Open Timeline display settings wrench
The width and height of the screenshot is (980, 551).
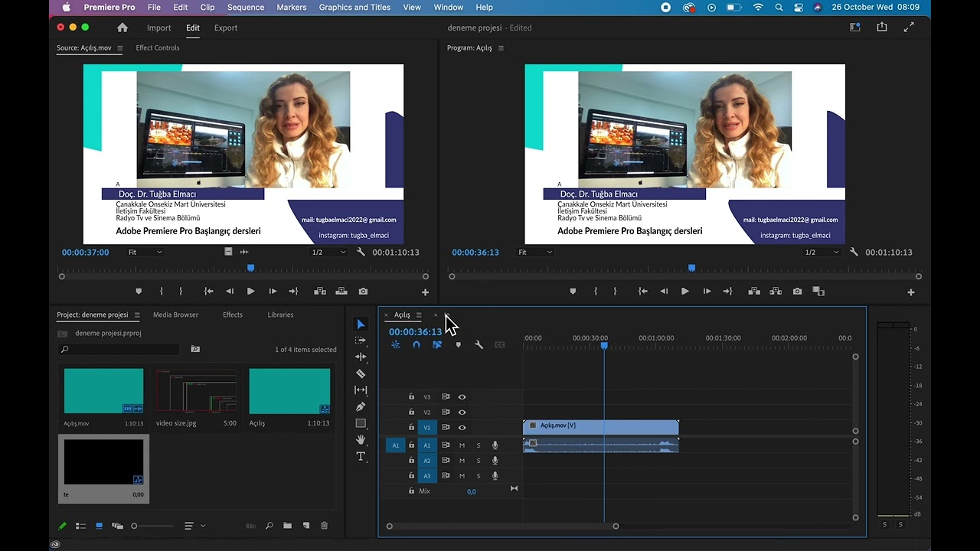click(x=479, y=345)
